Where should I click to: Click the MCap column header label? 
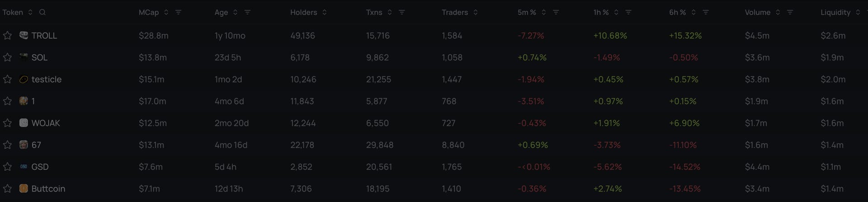pos(149,12)
